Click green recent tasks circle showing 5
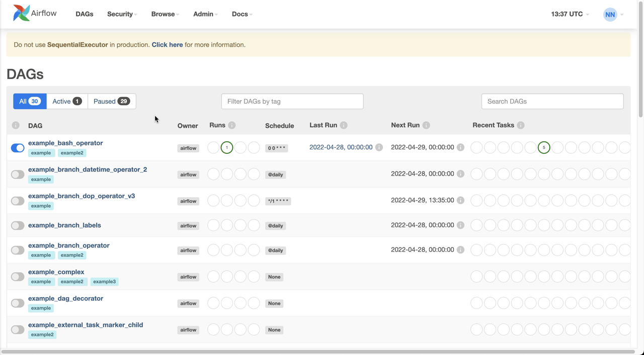 [x=544, y=147]
